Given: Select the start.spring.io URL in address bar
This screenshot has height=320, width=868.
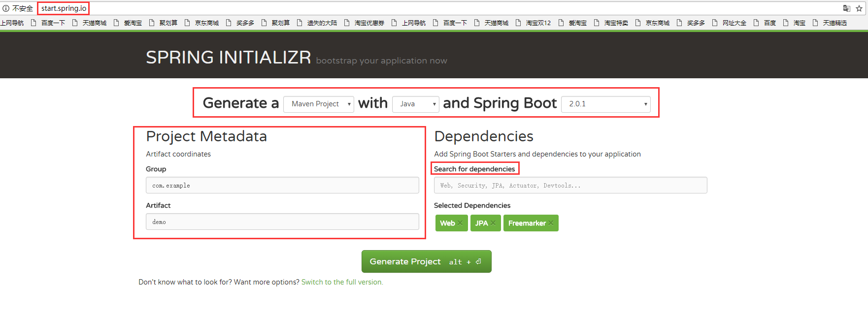Looking at the screenshot, I should tap(64, 8).
